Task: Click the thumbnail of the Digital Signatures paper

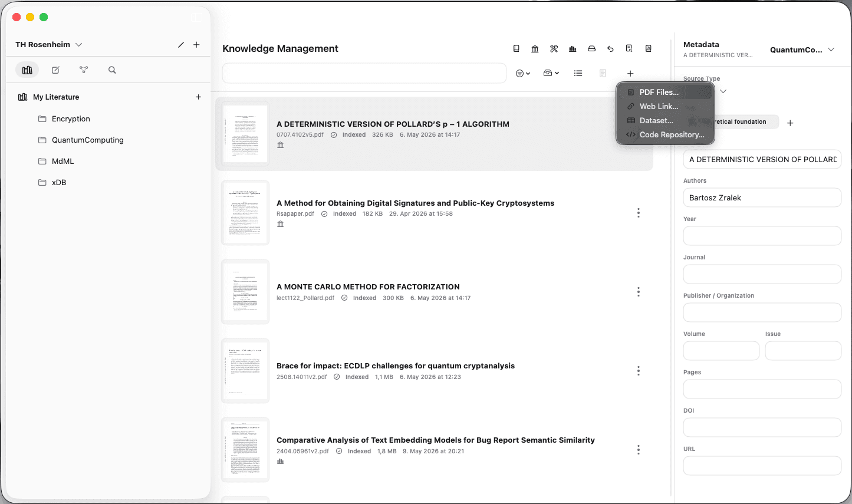Action: [245, 213]
